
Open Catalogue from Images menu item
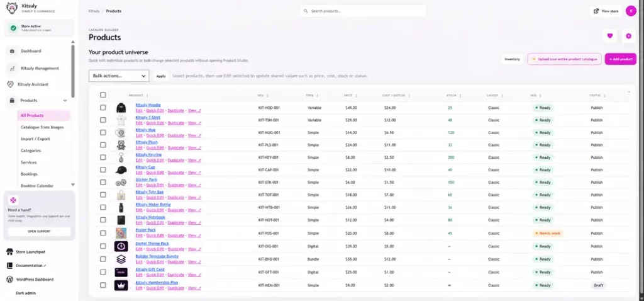(42, 127)
